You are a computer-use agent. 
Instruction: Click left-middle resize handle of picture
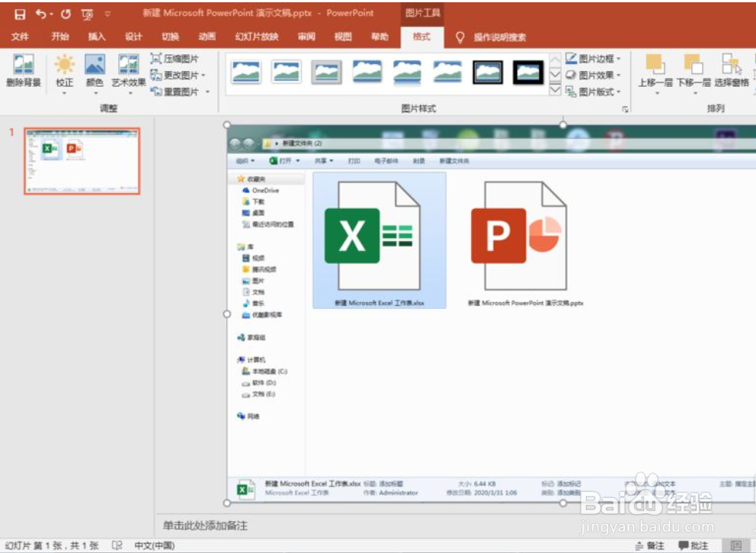227,314
